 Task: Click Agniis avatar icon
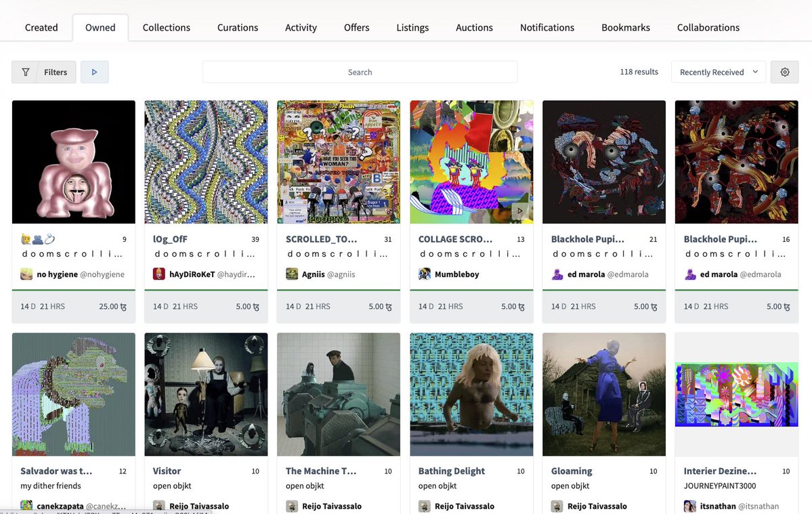292,274
